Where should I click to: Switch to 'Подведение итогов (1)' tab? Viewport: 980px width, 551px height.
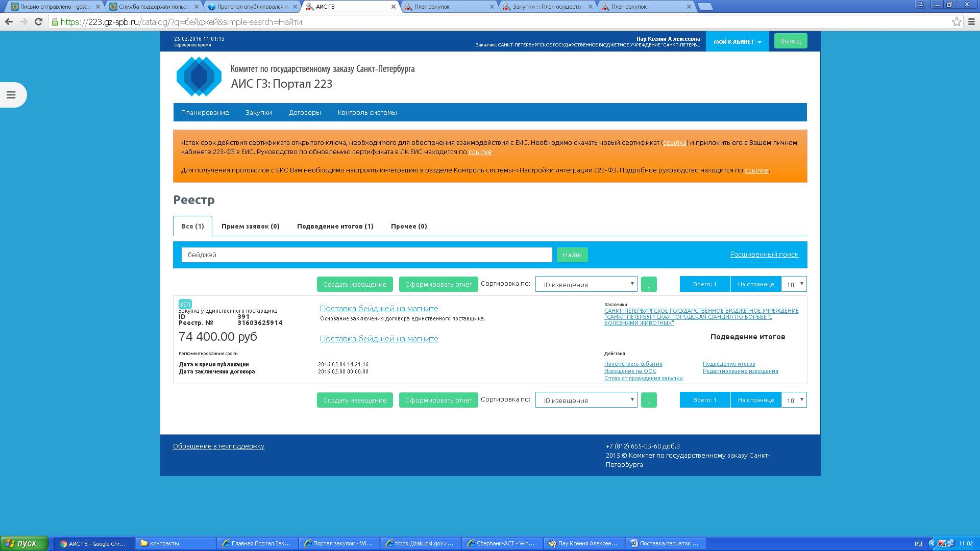tap(335, 226)
